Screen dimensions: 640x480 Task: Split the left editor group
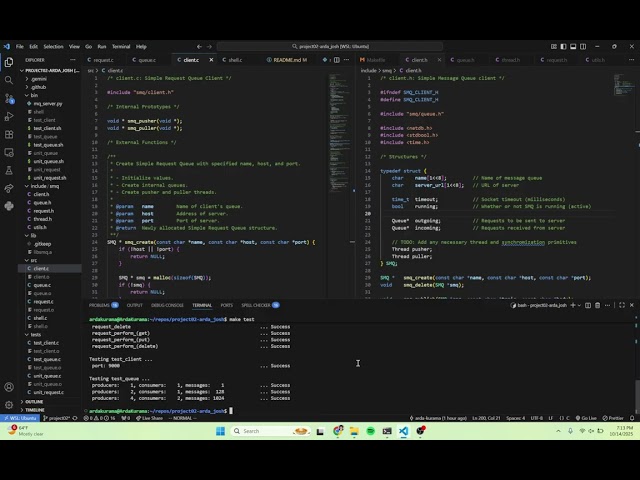(337, 60)
